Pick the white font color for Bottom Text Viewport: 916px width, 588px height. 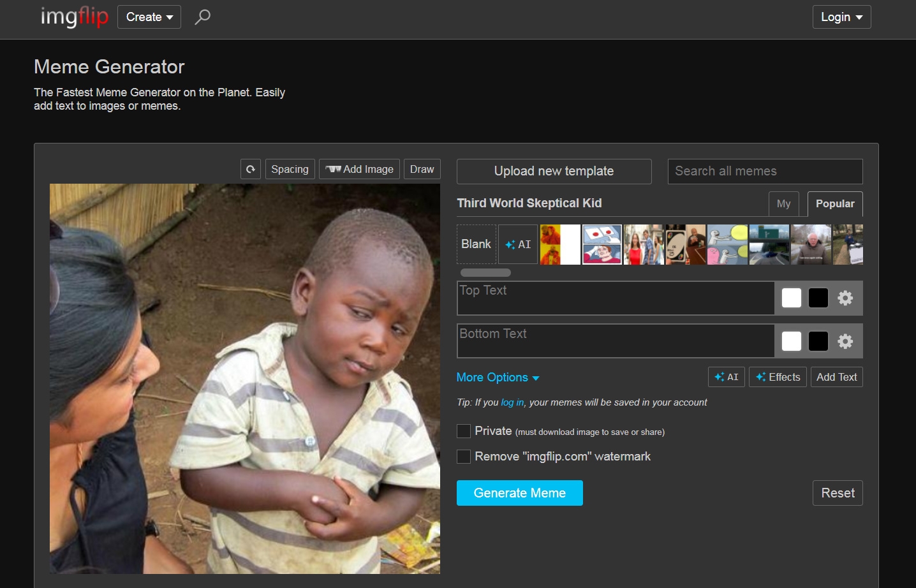[x=792, y=341]
